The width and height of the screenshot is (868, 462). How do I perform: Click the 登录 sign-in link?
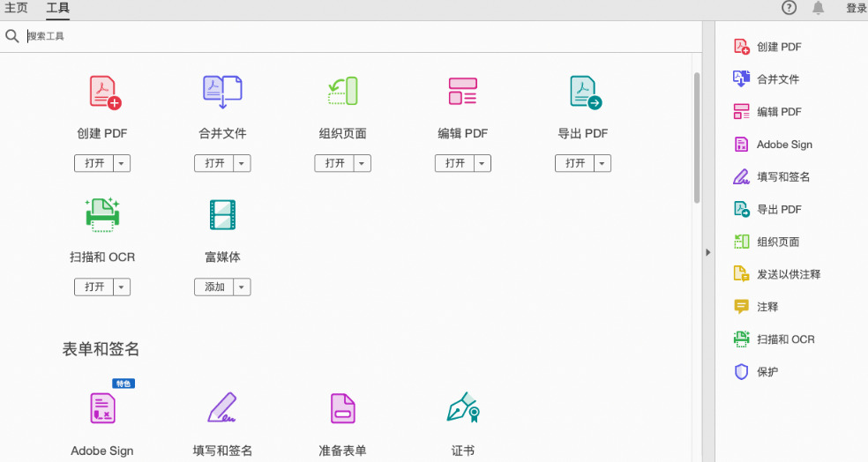pos(856,8)
